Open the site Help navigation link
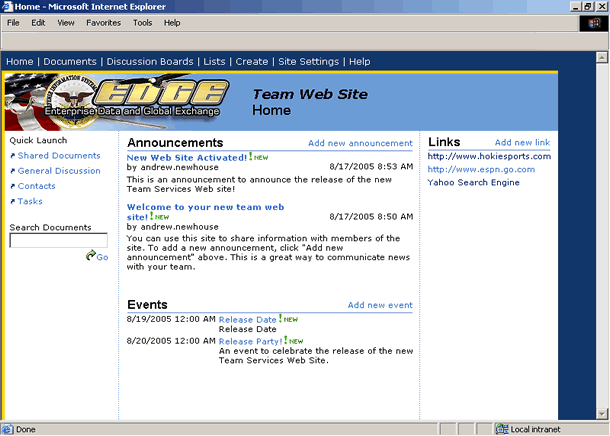The height and width of the screenshot is (436, 610). [359, 61]
